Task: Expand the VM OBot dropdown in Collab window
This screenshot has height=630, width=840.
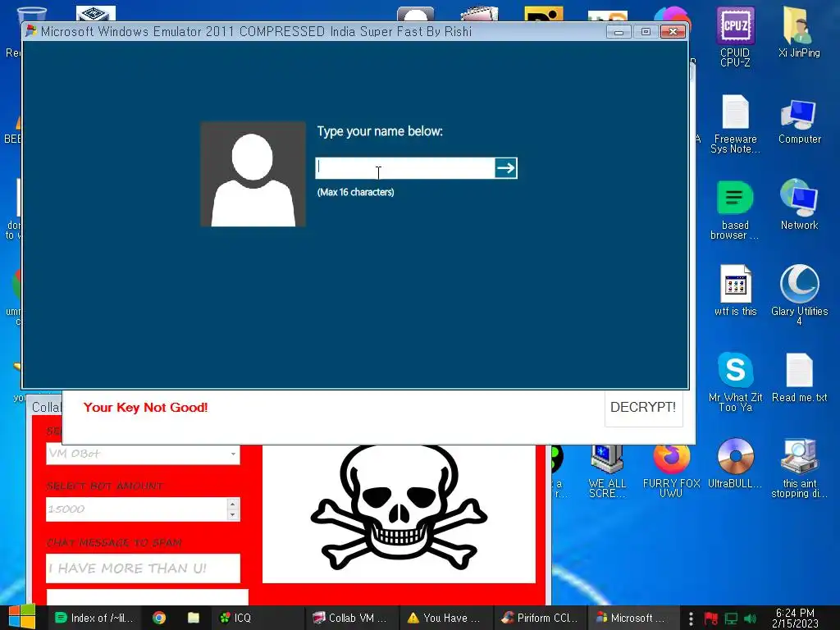Action: pos(233,454)
